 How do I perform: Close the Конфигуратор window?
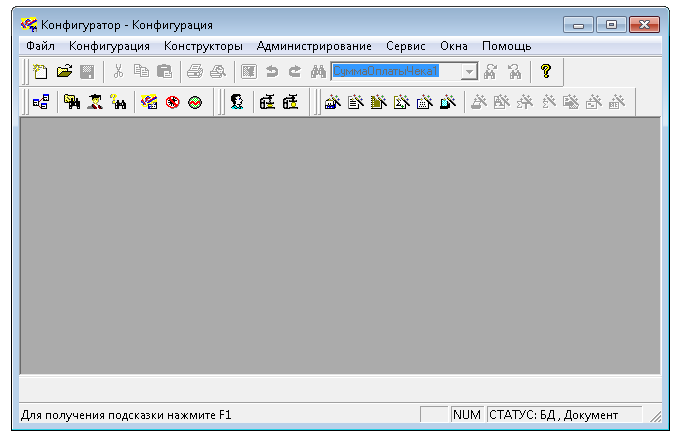tap(644, 25)
